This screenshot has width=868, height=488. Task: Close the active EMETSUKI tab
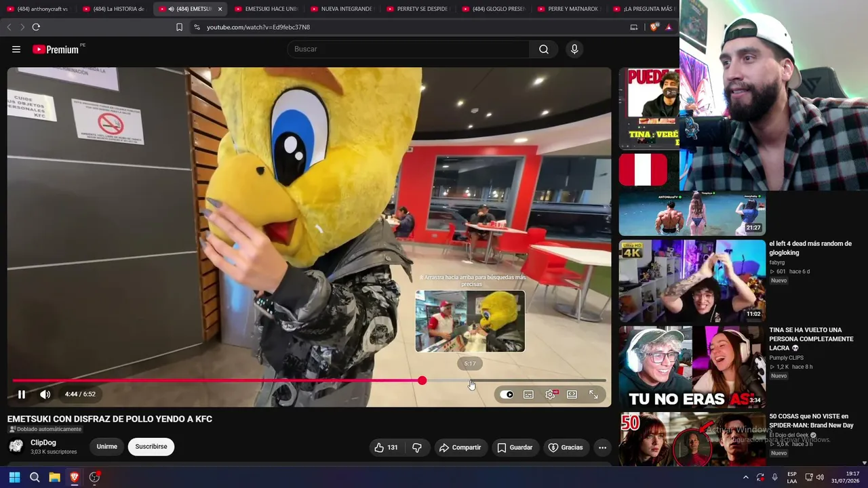coord(220,9)
